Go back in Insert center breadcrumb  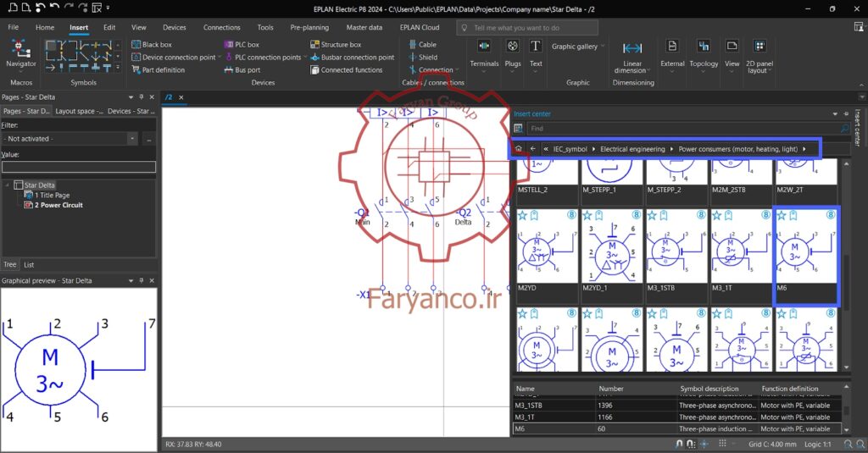[x=532, y=149]
